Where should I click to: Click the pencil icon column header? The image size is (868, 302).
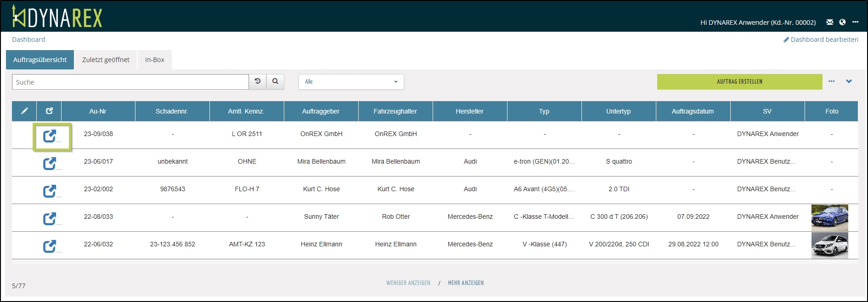pyautogui.click(x=24, y=111)
